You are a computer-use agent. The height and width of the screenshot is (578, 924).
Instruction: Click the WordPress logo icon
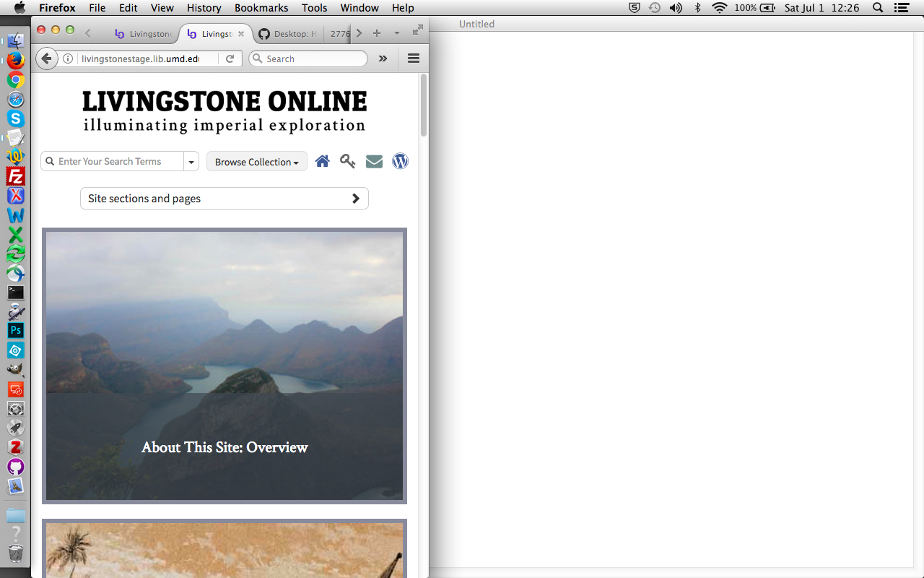pos(400,161)
